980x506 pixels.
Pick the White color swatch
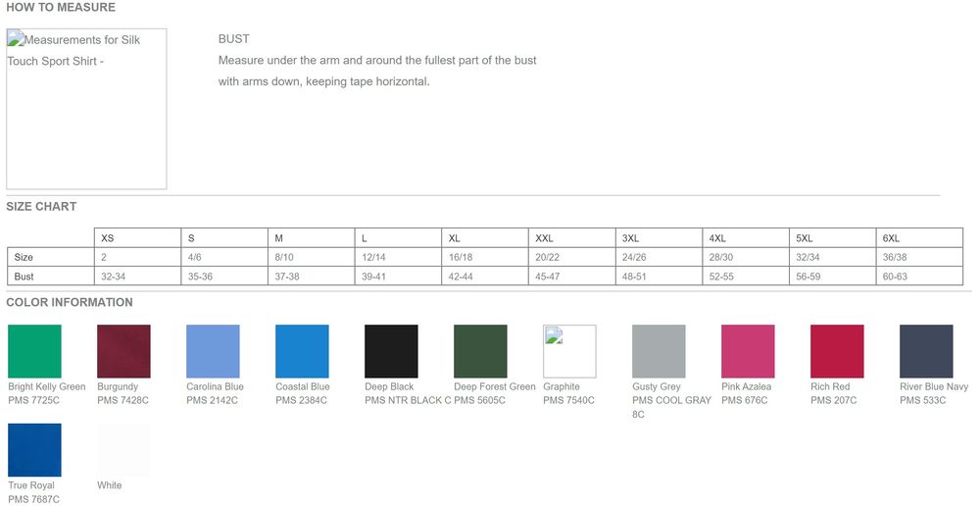pos(123,450)
